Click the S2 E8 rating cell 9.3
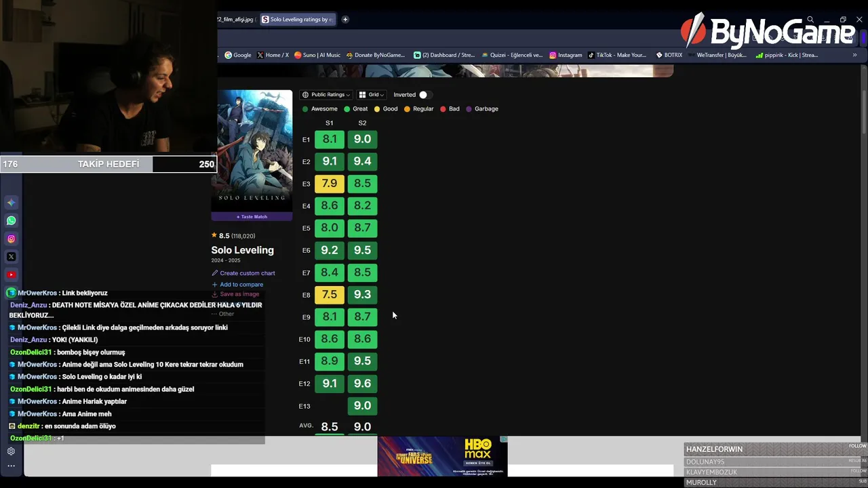 coord(362,295)
